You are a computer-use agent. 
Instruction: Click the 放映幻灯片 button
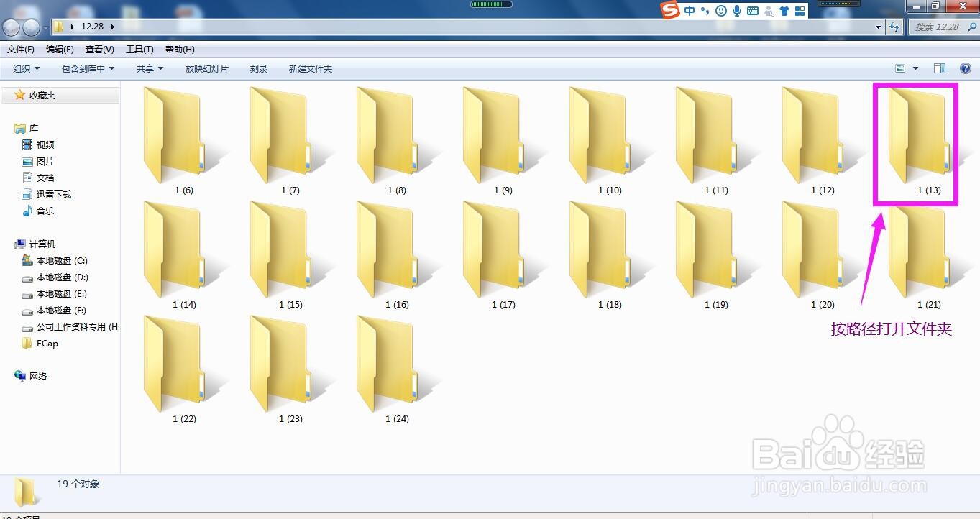tap(206, 69)
